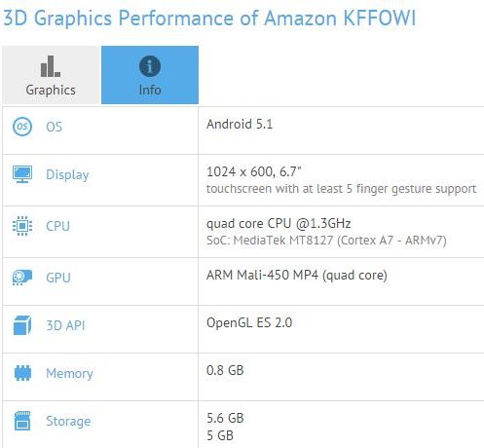Click the OS circle icon
This screenshot has height=448, width=484.
[x=22, y=127]
